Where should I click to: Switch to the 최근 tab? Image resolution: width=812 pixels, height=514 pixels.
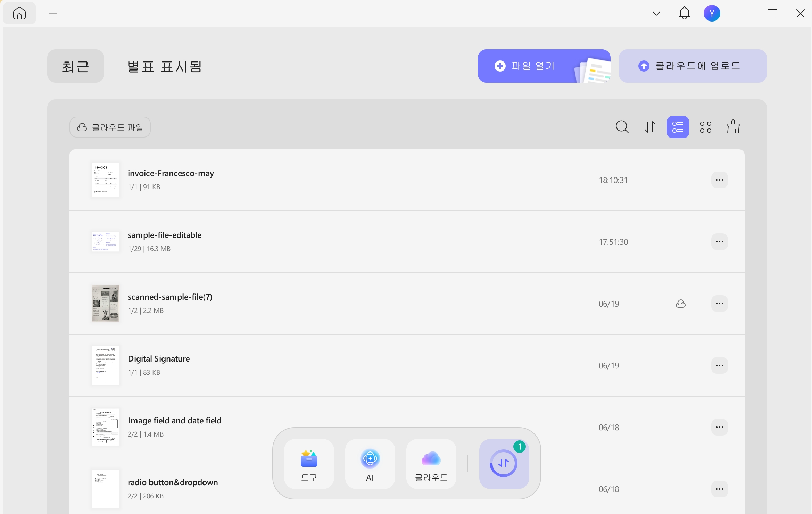click(x=76, y=66)
